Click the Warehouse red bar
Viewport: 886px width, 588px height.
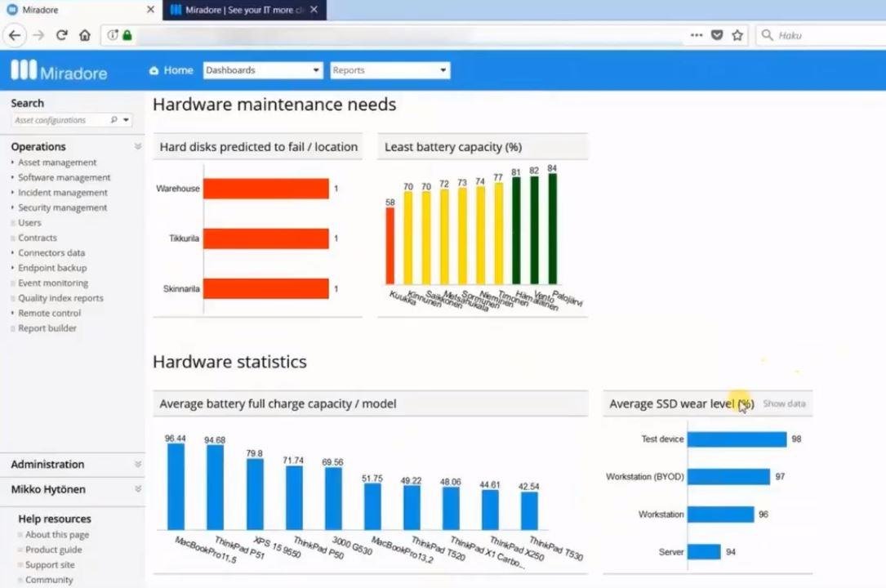tap(266, 189)
